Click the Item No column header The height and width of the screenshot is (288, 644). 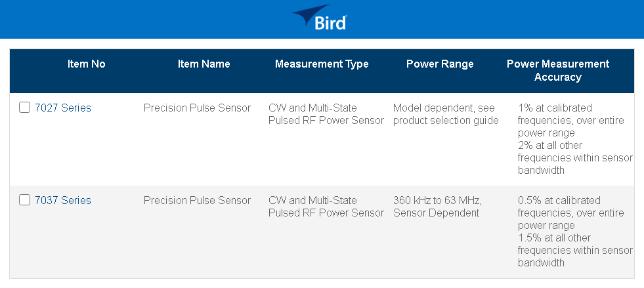[x=86, y=64]
